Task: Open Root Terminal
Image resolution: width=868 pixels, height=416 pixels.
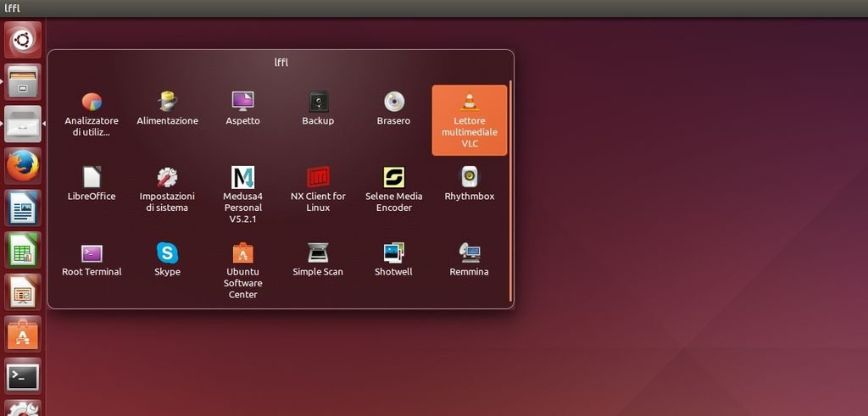Action: 92,253
